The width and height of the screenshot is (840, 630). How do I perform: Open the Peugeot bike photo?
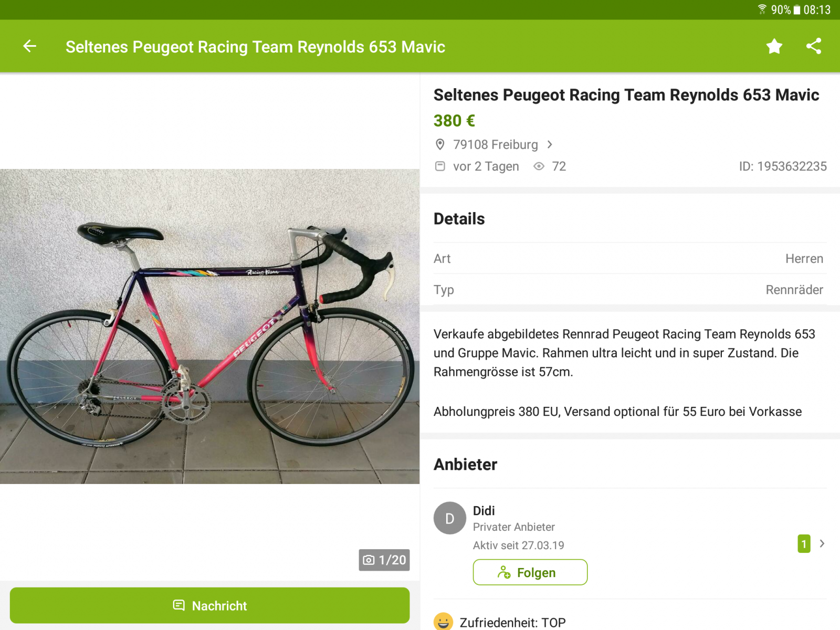click(x=209, y=325)
